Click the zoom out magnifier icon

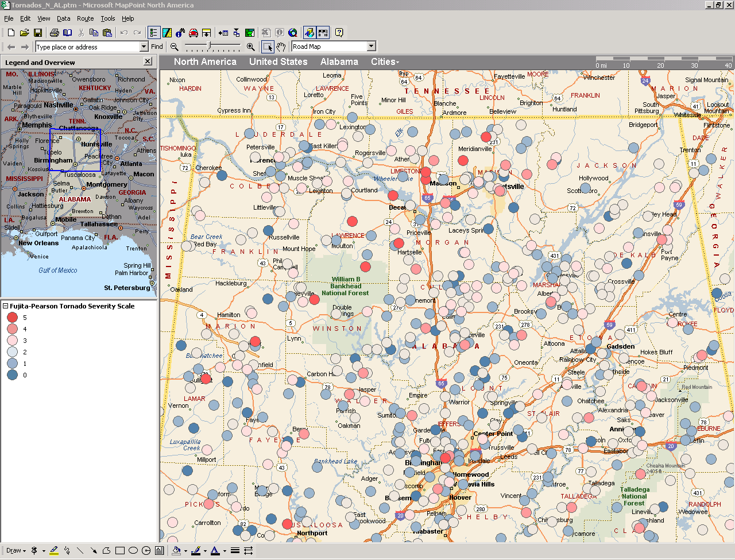coord(174,47)
